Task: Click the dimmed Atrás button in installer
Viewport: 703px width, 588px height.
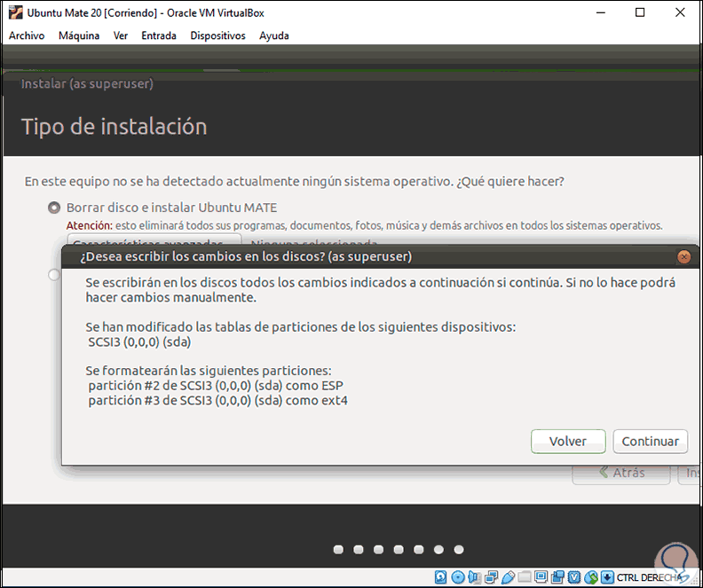Action: pos(621,474)
